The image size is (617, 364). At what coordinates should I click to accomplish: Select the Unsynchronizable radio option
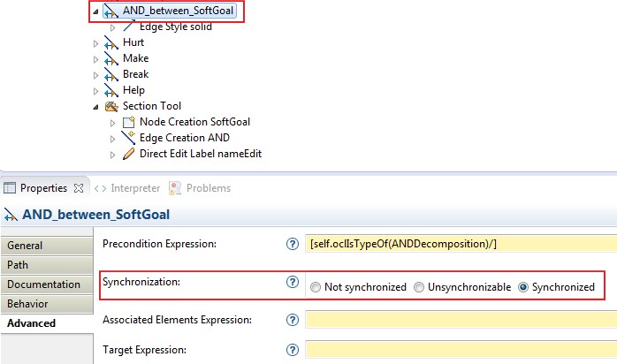(419, 287)
